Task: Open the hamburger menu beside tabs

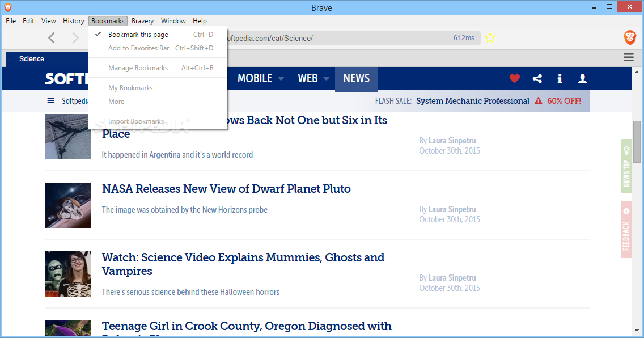Action: point(629,57)
